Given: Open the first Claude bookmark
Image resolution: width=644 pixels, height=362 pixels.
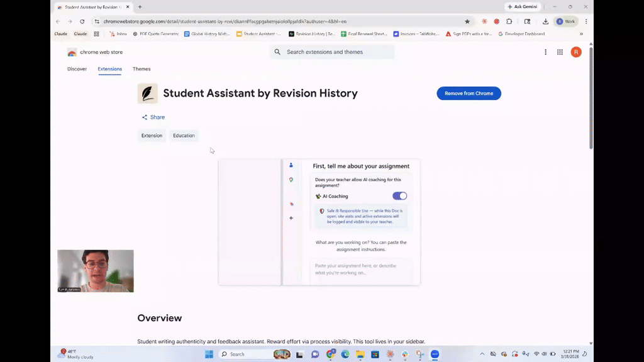Looking at the screenshot, I should 60,34.
